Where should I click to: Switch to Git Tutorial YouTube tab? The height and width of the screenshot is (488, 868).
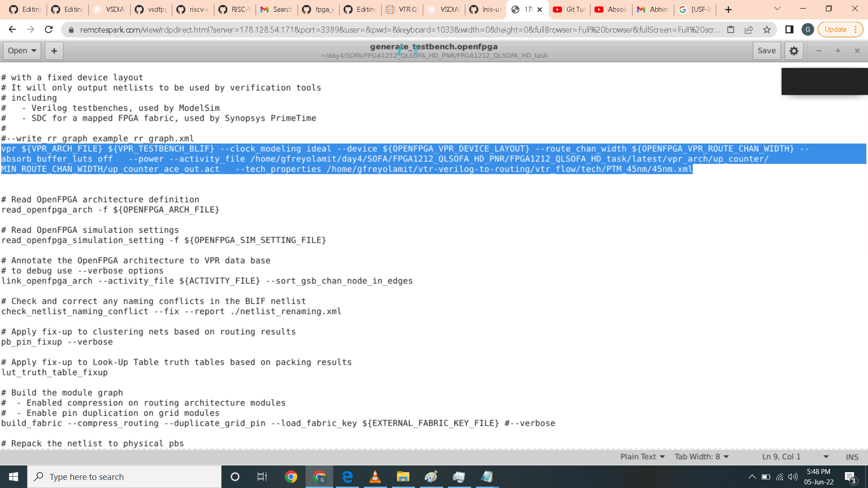click(570, 9)
